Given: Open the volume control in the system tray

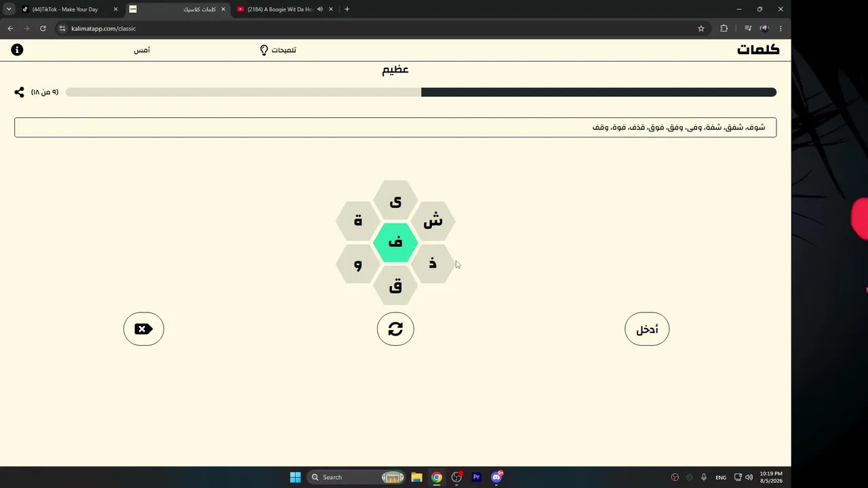Looking at the screenshot, I should pos(749,477).
